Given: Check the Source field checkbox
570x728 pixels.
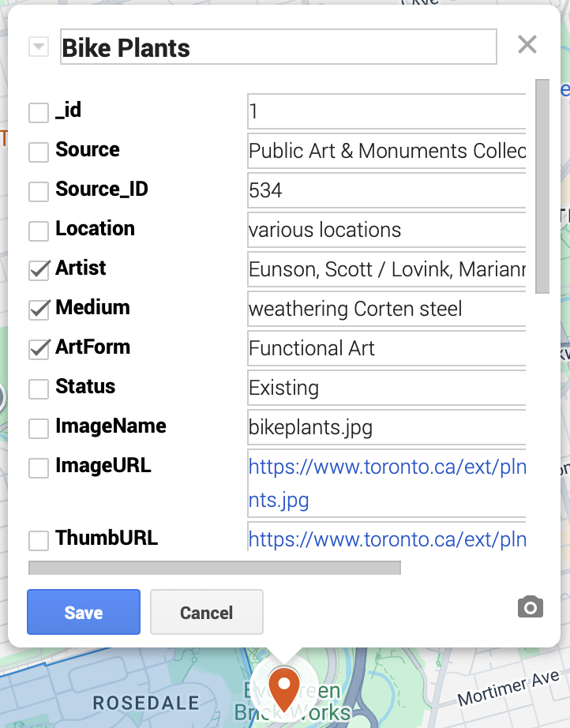Looking at the screenshot, I should [39, 152].
